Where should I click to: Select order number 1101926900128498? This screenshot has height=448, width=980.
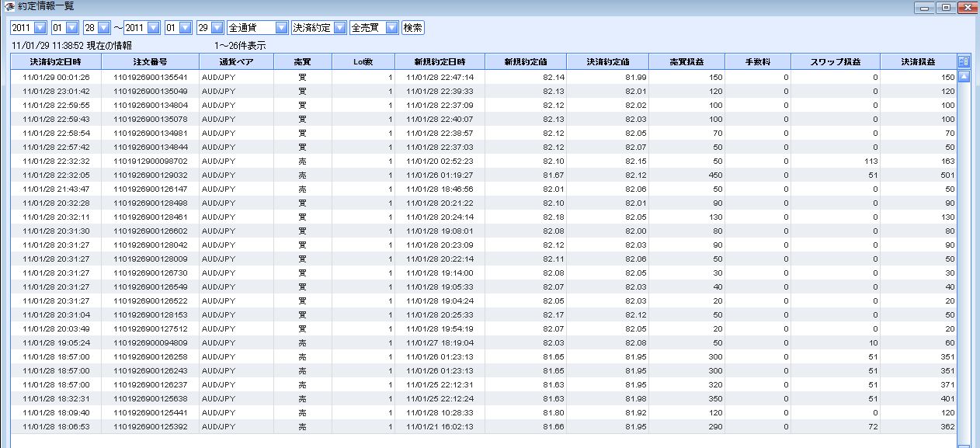pos(150,203)
